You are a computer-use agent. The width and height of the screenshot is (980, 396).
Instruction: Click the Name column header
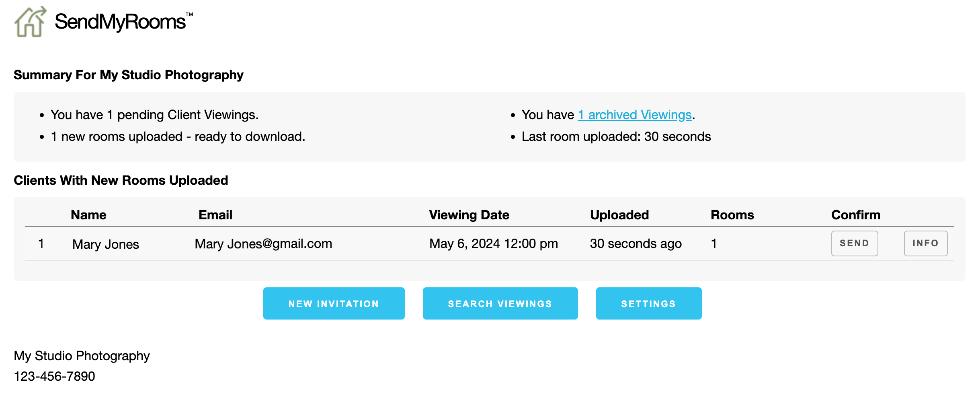[x=88, y=215]
